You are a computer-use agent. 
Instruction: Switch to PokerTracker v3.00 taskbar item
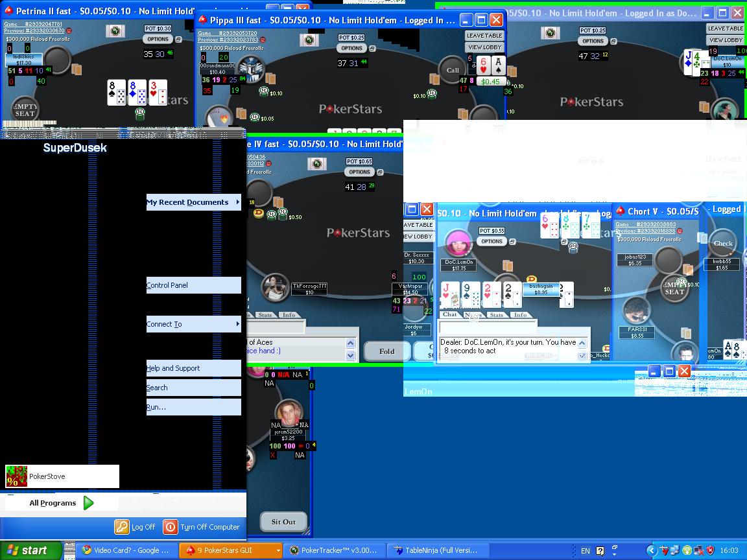coord(334,550)
